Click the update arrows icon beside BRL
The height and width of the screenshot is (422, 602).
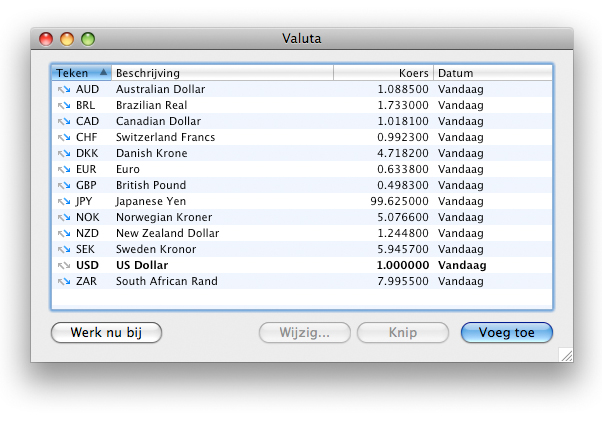point(64,105)
